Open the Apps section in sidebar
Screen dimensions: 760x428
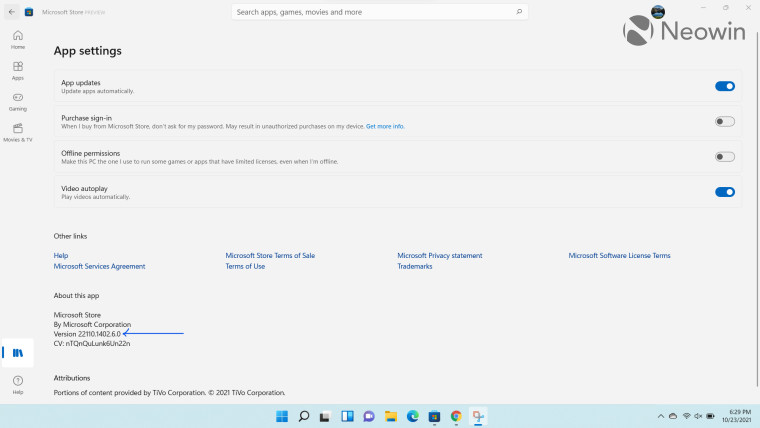(18, 71)
